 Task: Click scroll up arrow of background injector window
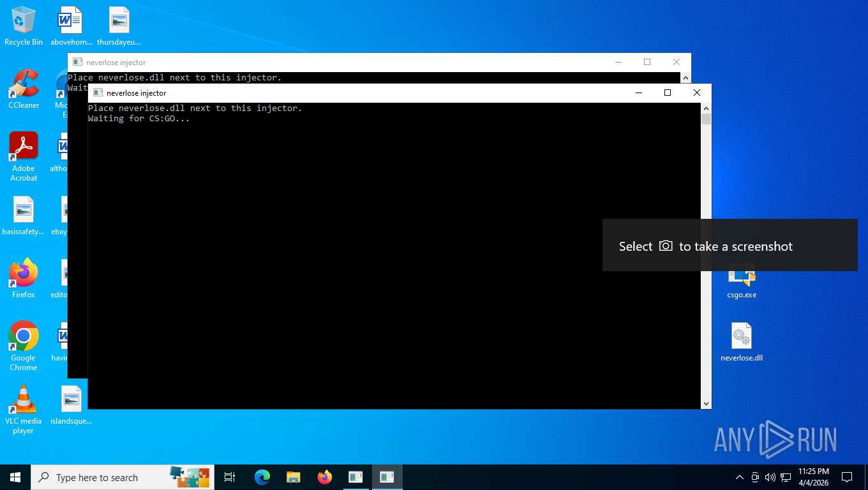click(x=685, y=78)
